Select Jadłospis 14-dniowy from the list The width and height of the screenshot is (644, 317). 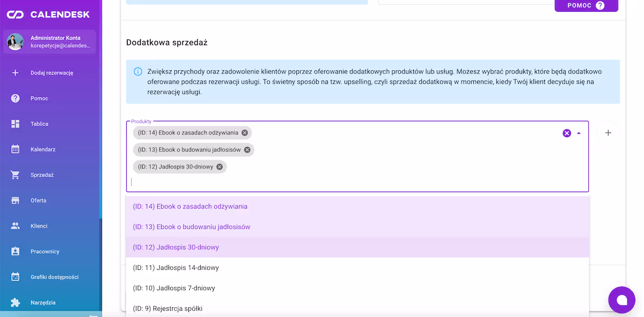pos(175,268)
